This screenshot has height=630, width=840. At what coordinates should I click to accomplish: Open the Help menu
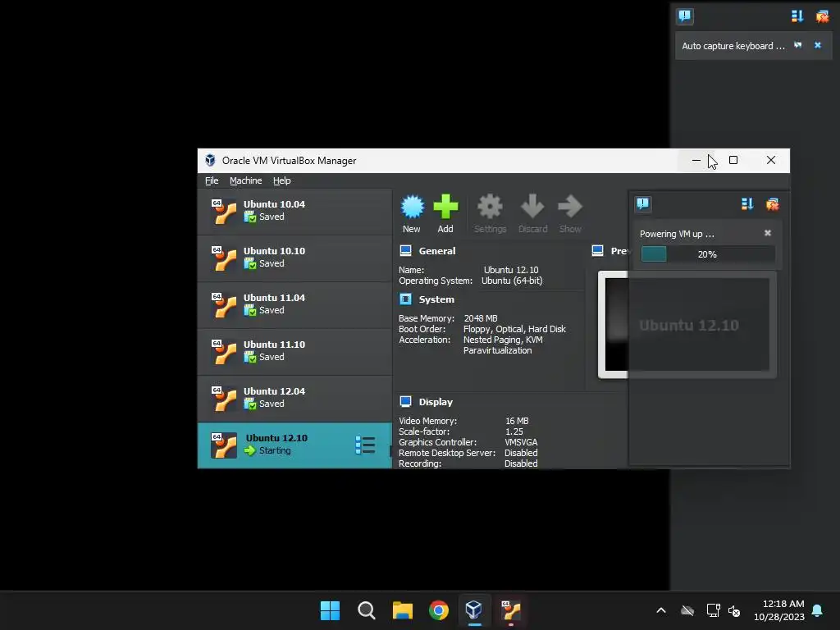point(282,180)
